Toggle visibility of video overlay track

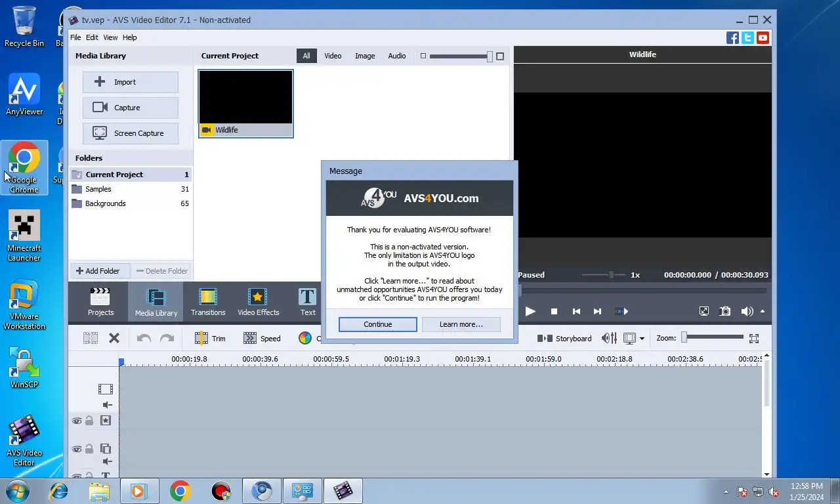(77, 449)
